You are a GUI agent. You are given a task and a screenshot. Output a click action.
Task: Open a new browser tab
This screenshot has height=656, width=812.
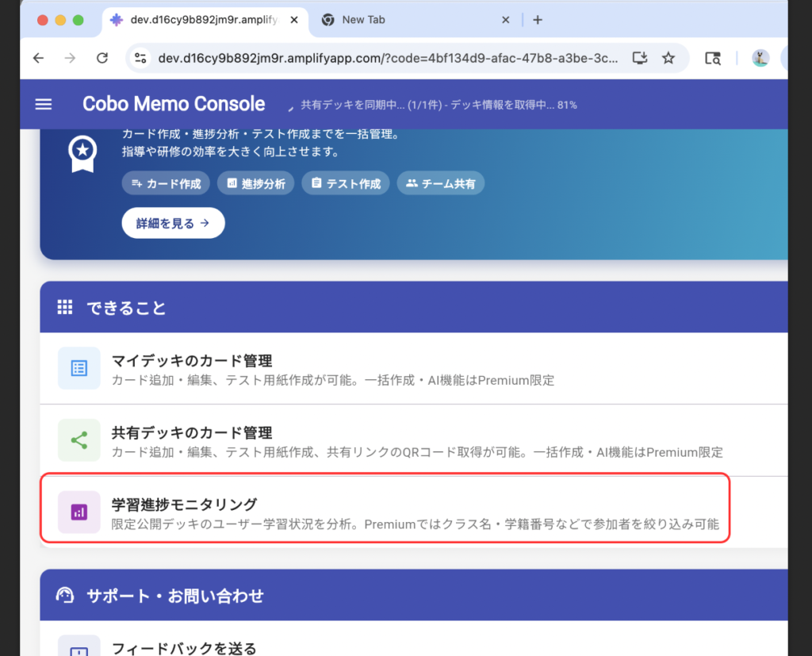tap(538, 20)
